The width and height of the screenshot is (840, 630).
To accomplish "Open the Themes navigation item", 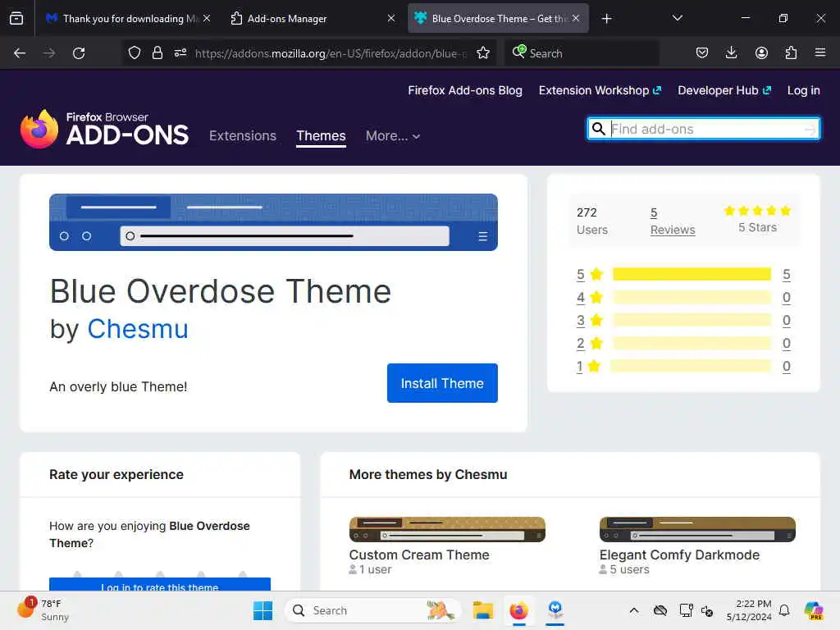I will (321, 136).
